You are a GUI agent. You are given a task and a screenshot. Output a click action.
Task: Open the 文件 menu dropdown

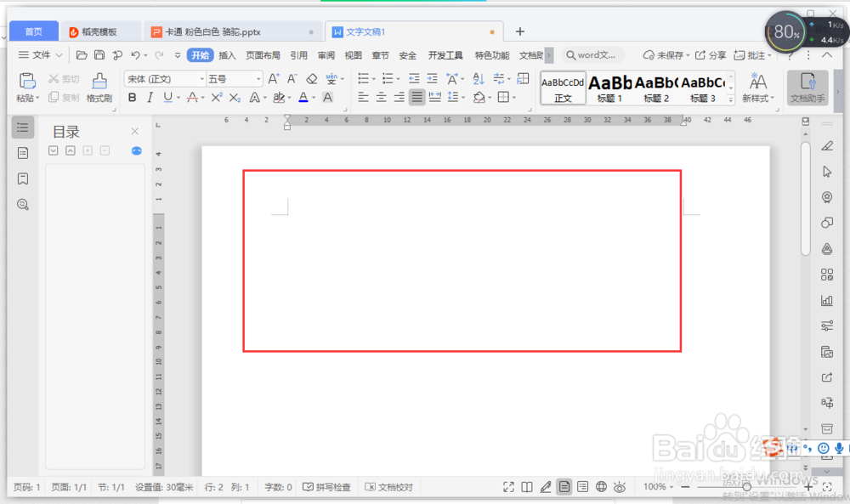[x=41, y=55]
